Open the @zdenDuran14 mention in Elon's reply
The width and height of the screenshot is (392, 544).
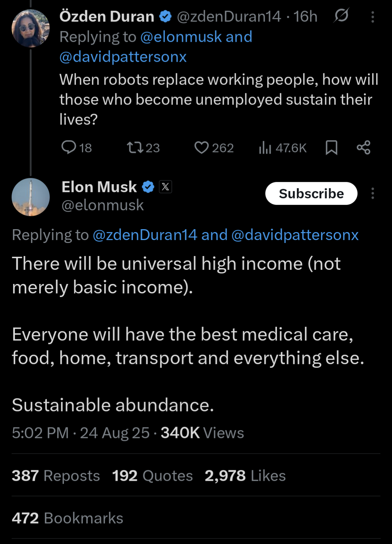pos(145,235)
